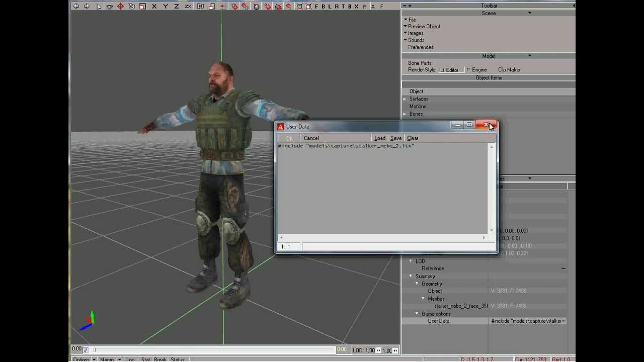Expand the Bones tree item
644x362 pixels.
pyautogui.click(x=405, y=114)
